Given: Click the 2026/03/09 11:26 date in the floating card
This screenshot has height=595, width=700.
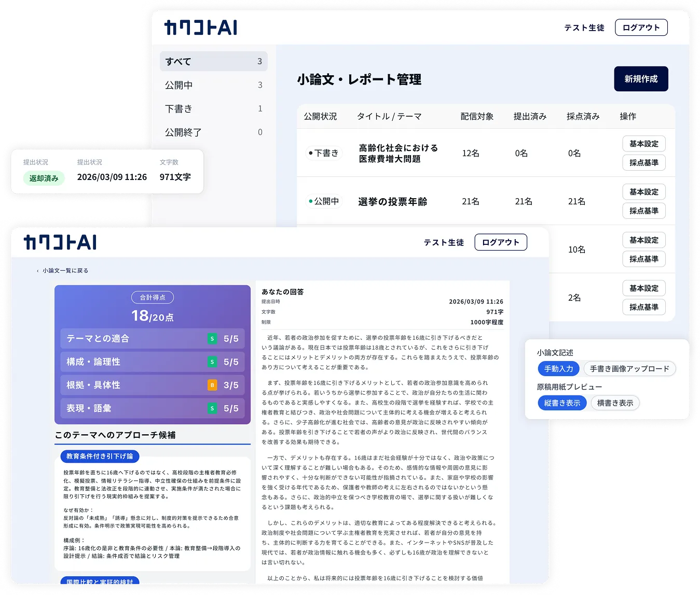Looking at the screenshot, I should click(x=112, y=177).
